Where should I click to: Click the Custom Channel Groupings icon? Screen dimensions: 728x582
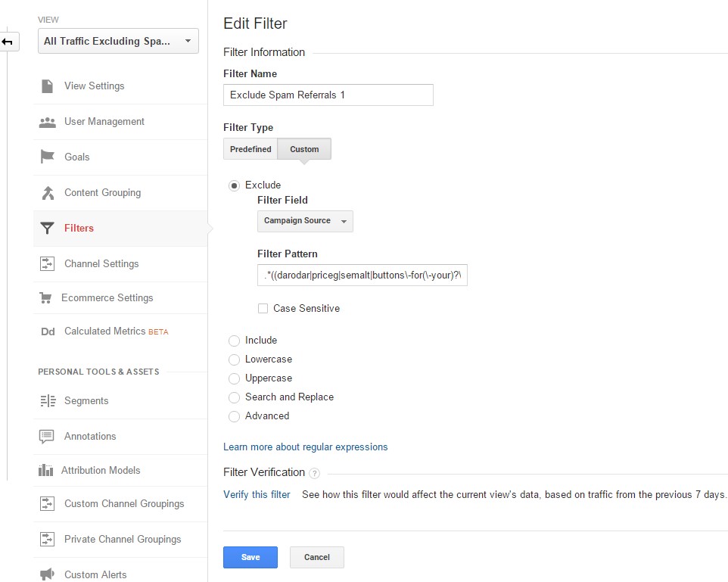(47, 503)
